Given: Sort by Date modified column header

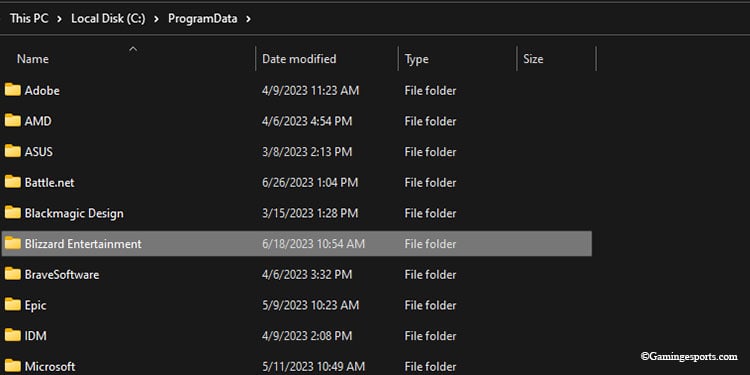Looking at the screenshot, I should coord(299,59).
